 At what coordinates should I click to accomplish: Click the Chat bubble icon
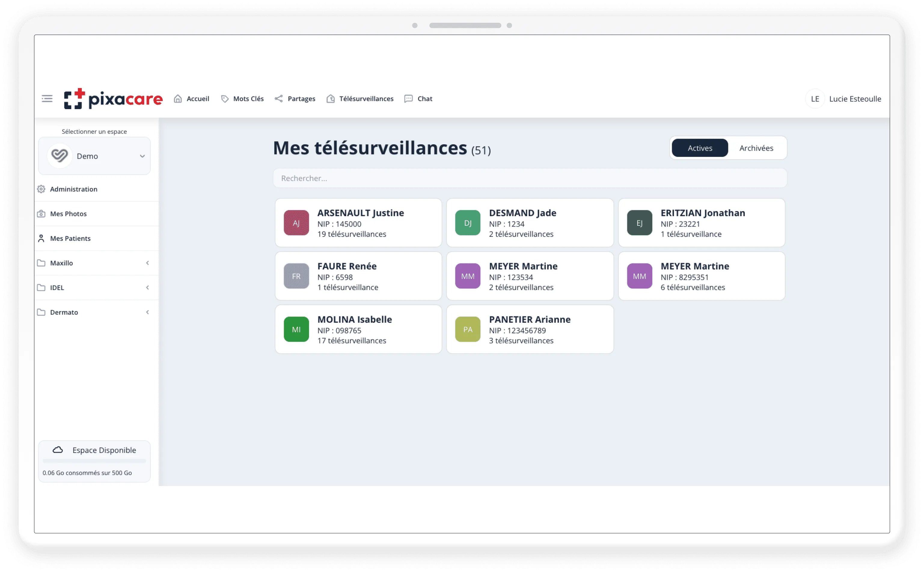(408, 99)
